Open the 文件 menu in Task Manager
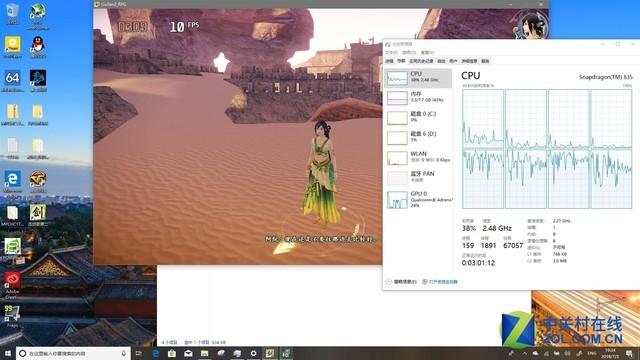The width and height of the screenshot is (640, 360). [391, 52]
